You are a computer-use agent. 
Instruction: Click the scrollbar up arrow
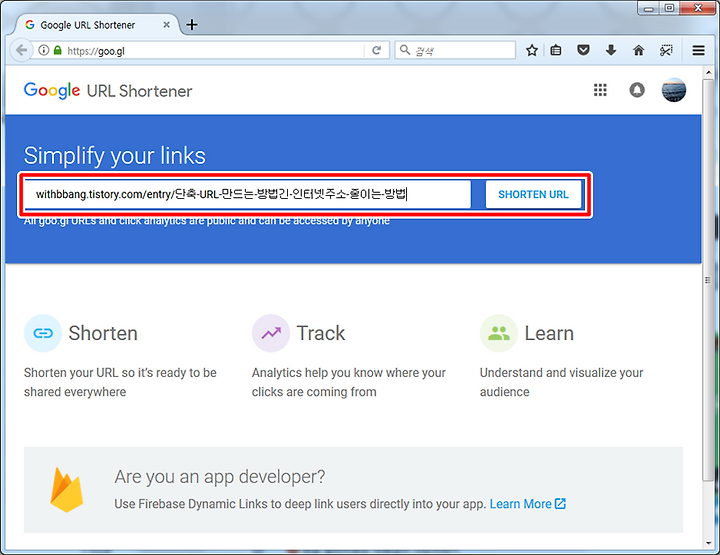pyautogui.click(x=708, y=73)
